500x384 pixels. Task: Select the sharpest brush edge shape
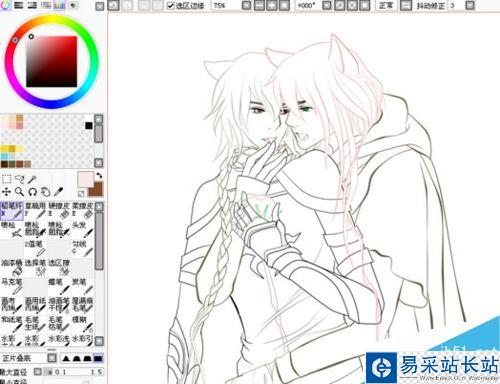coord(66,359)
